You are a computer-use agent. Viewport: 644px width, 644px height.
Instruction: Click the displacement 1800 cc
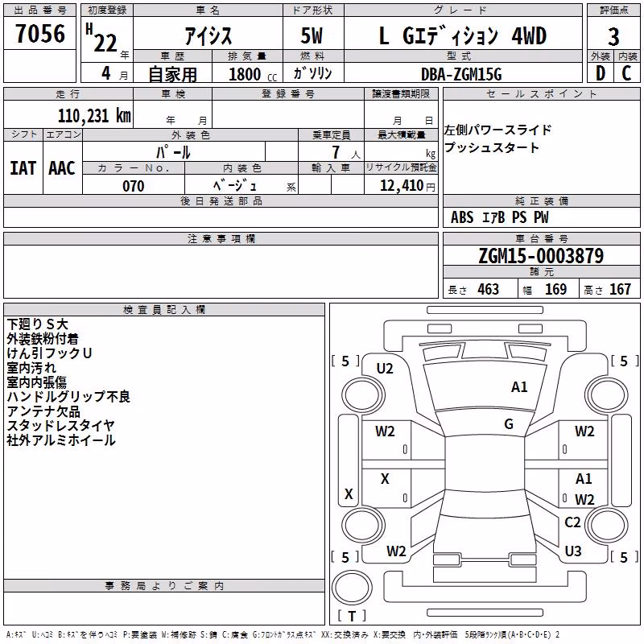point(253,74)
